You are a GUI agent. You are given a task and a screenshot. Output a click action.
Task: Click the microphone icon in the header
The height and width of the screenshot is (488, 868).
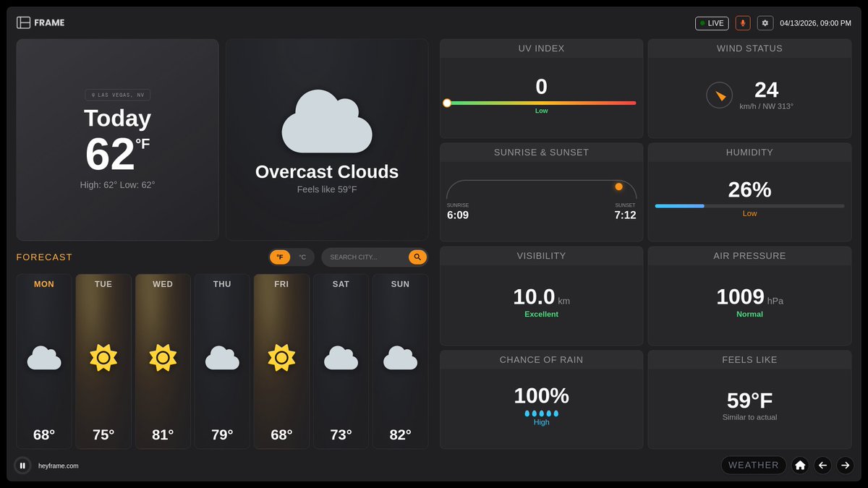[743, 23]
